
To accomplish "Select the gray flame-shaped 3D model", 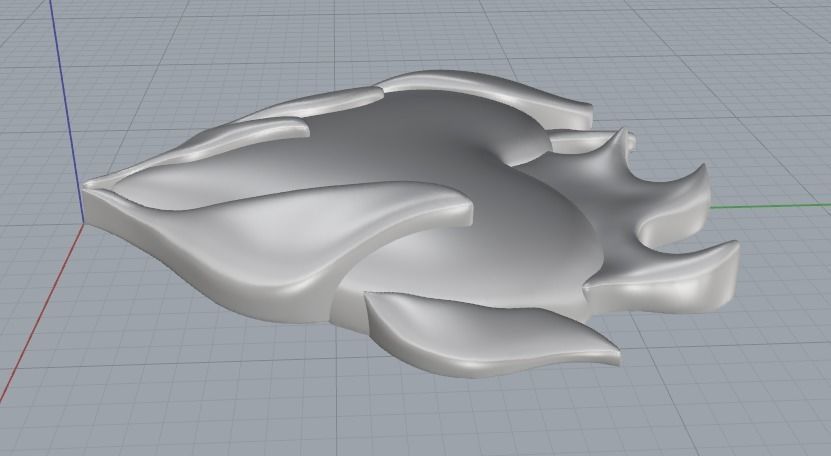I will (411, 223).
